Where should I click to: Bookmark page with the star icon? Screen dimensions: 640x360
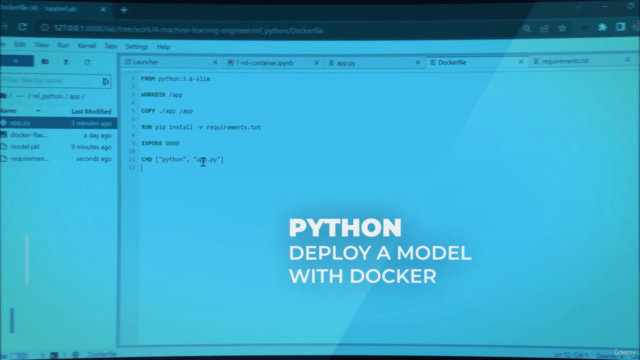(562, 28)
